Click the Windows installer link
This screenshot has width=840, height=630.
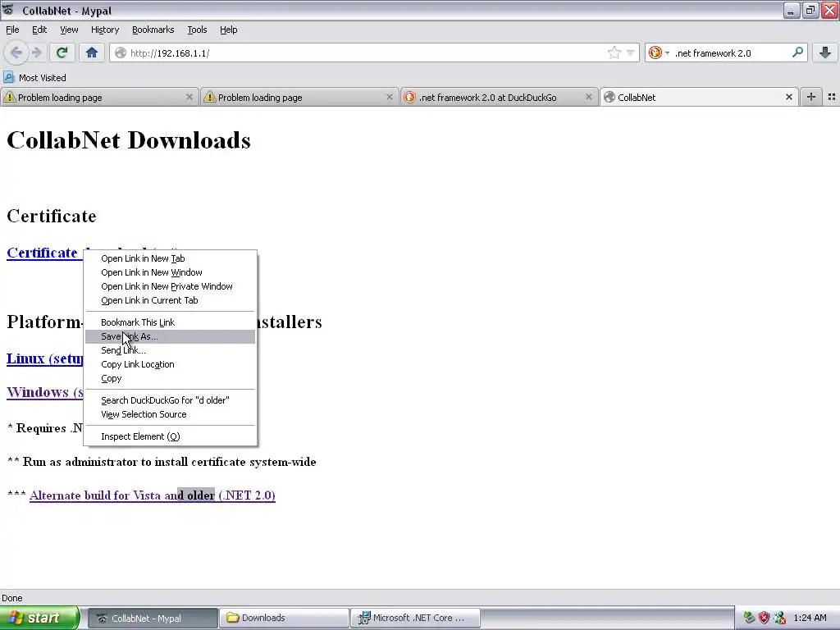tap(44, 392)
